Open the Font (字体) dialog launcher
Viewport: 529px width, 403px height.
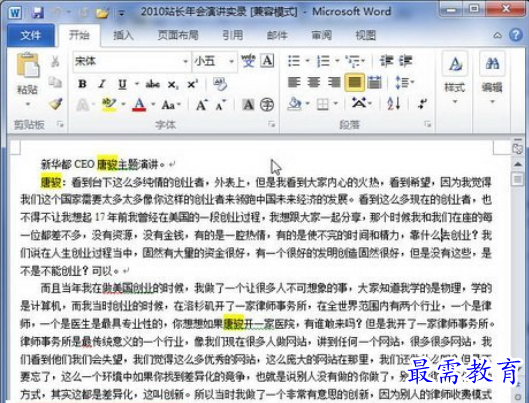coord(272,124)
